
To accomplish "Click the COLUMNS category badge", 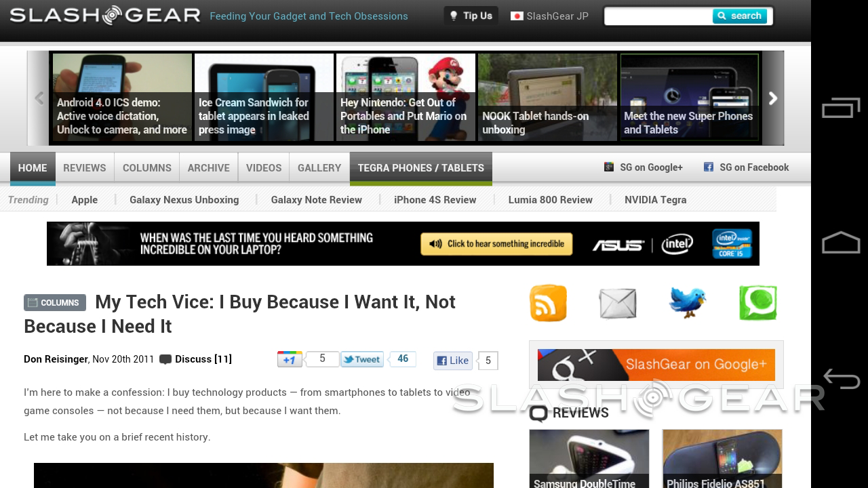I will 55,303.
